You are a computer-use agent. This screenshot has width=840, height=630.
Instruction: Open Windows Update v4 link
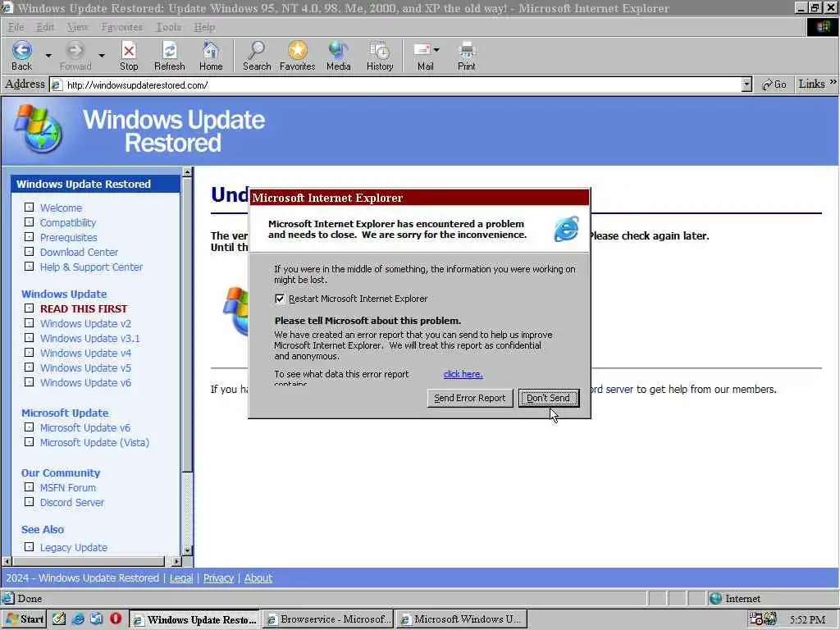coord(85,353)
